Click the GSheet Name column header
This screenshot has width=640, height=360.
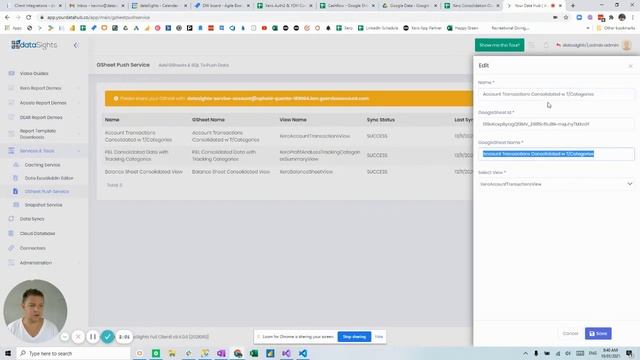pyautogui.click(x=208, y=120)
